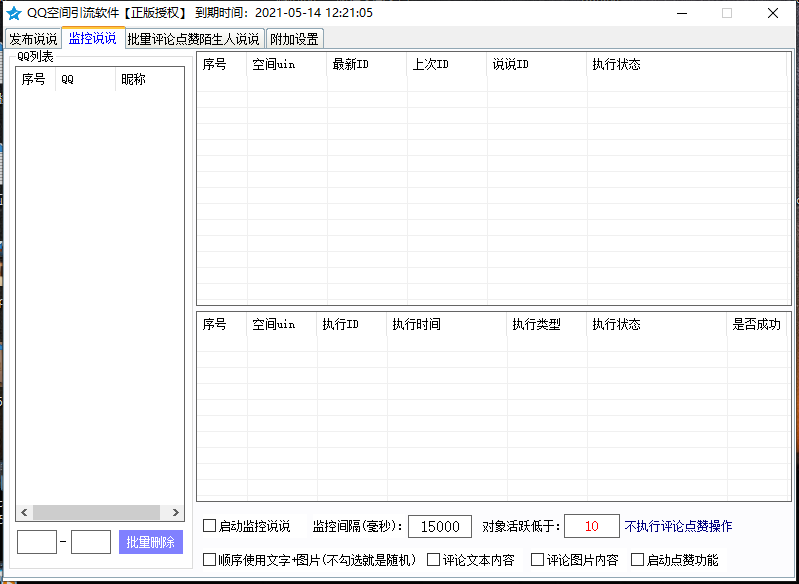Go to the 附加设置 tab
Viewport: 799px width, 584px height.
(295, 39)
